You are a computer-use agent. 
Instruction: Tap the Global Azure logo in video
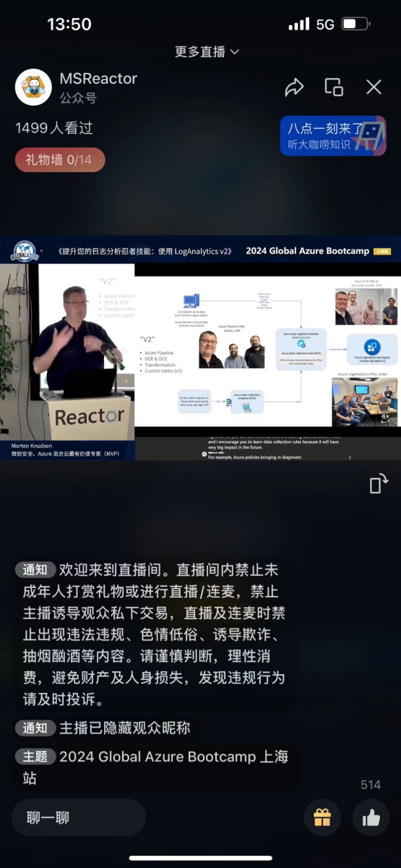coord(25,250)
